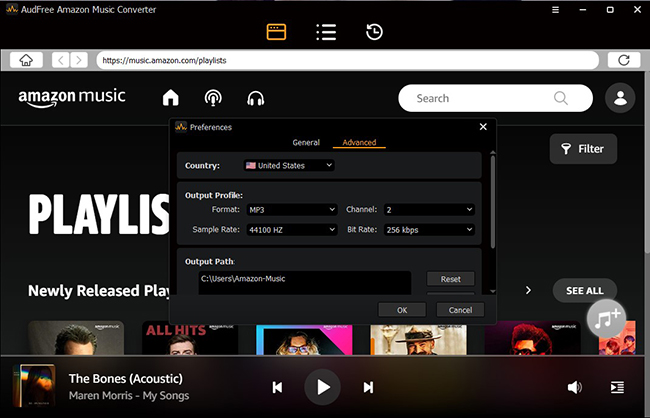
Task: Click OK in Preferences
Action: click(402, 310)
